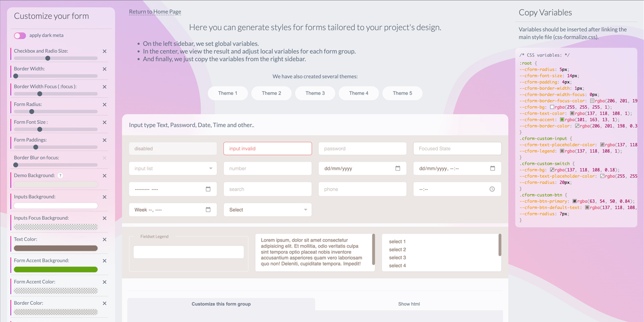Reset the Checkbox and Radio Size variable with its X icon
This screenshot has width=644, height=322.
105,51
